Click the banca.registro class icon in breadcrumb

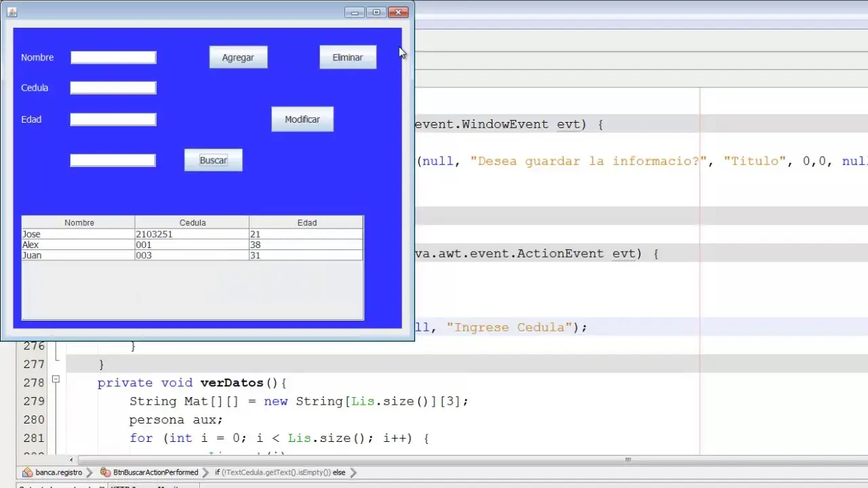27,472
